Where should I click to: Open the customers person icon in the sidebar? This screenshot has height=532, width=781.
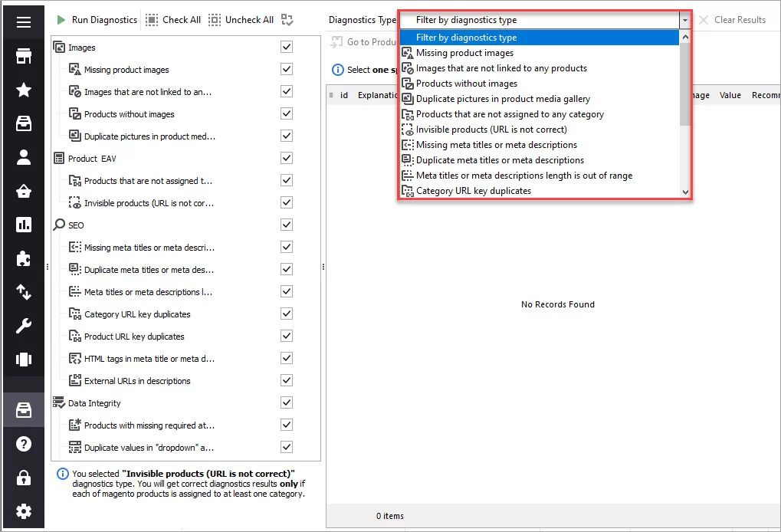tap(24, 157)
